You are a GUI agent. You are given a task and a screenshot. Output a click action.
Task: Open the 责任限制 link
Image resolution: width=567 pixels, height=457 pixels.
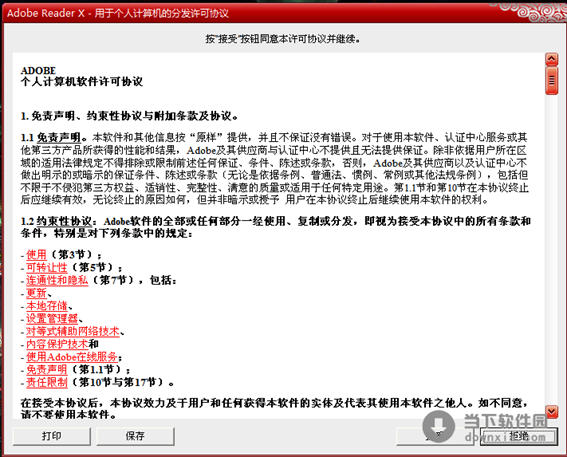pos(47,382)
